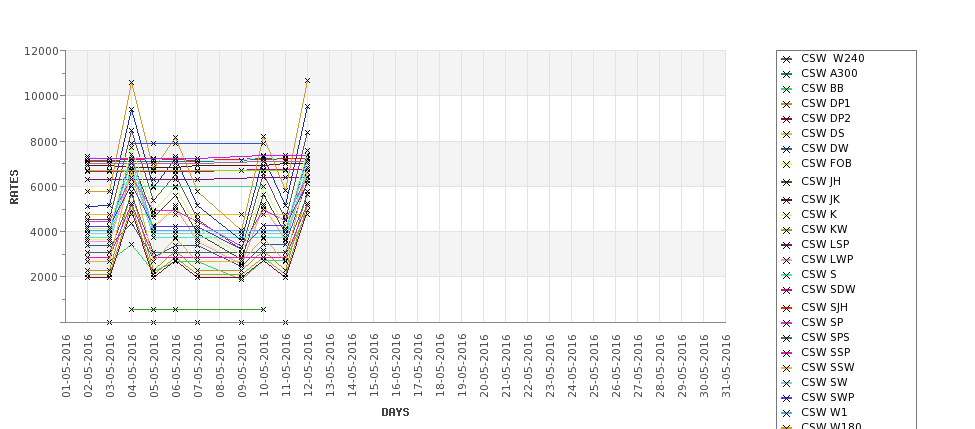The width and height of the screenshot is (975, 429).
Task: Click the cyan marker beside CSW S
Action: coord(787,275)
